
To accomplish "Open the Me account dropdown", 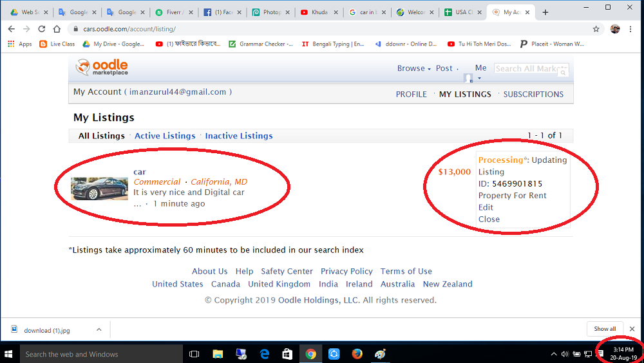I will (480, 71).
